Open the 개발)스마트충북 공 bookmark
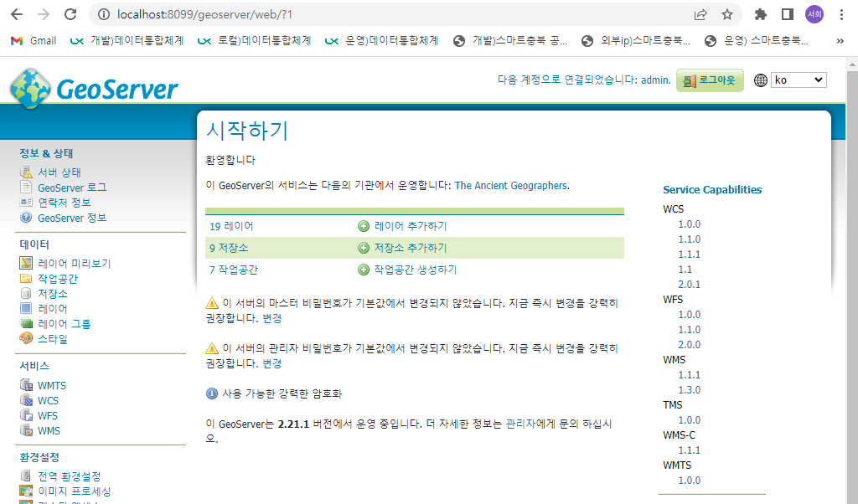The image size is (858, 504). click(510, 40)
